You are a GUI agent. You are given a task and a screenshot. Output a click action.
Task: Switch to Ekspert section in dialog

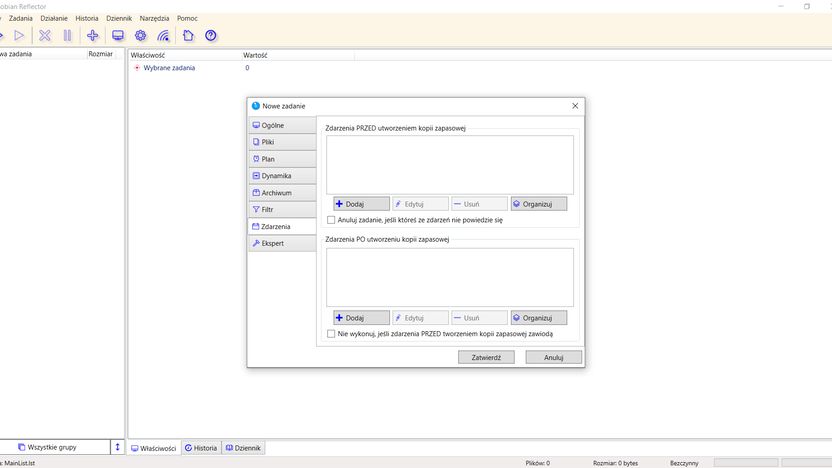point(282,243)
